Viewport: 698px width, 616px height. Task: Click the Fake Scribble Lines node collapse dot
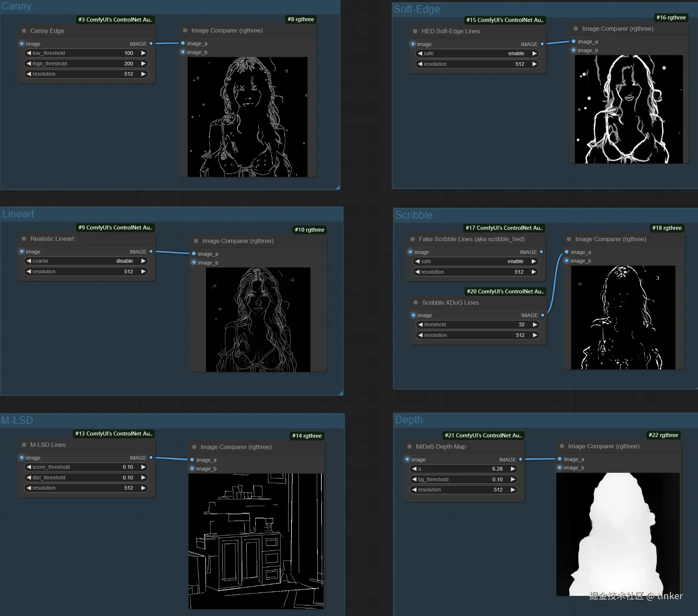412,239
